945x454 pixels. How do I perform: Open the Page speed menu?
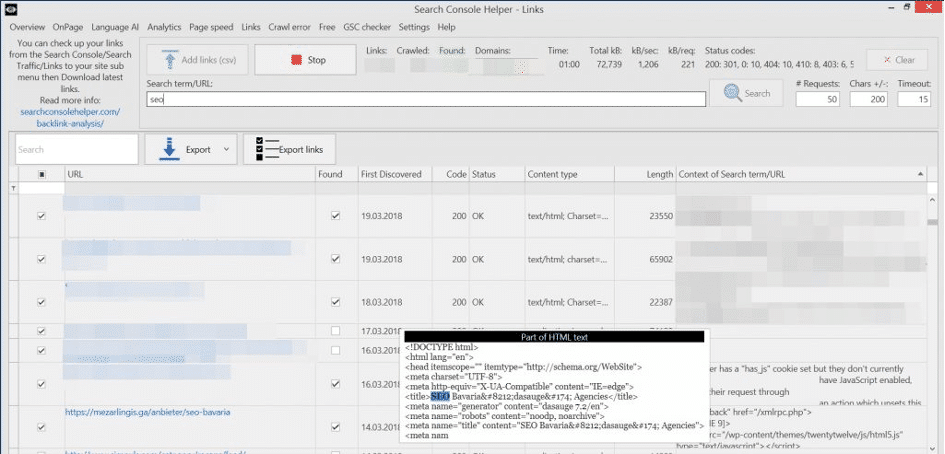coord(211,27)
